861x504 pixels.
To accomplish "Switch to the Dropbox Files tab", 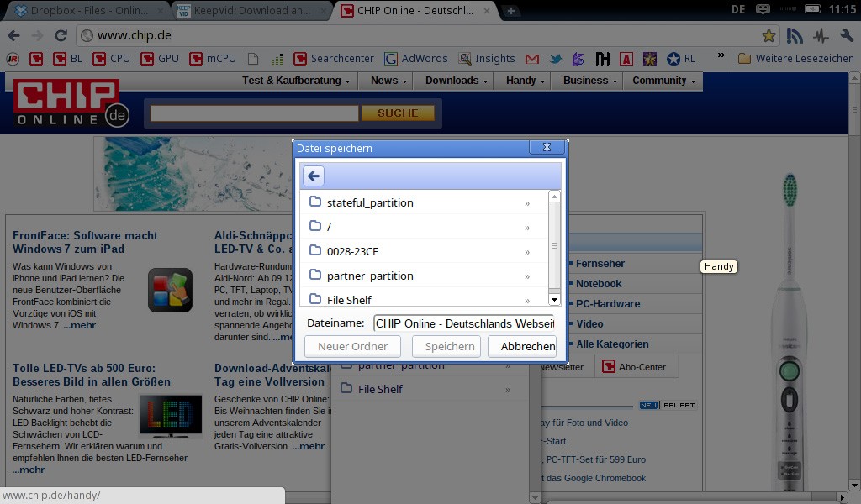I will [87, 11].
